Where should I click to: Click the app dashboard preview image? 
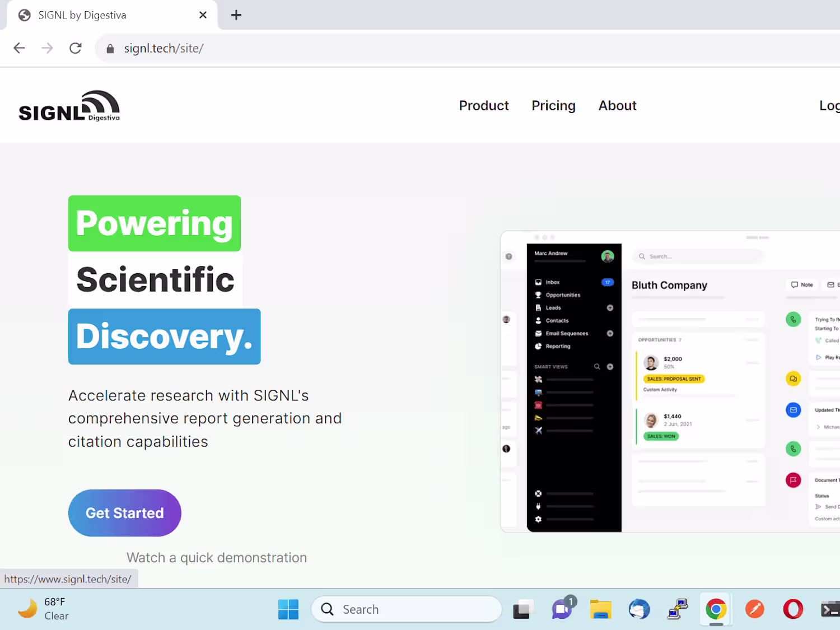pos(670,381)
